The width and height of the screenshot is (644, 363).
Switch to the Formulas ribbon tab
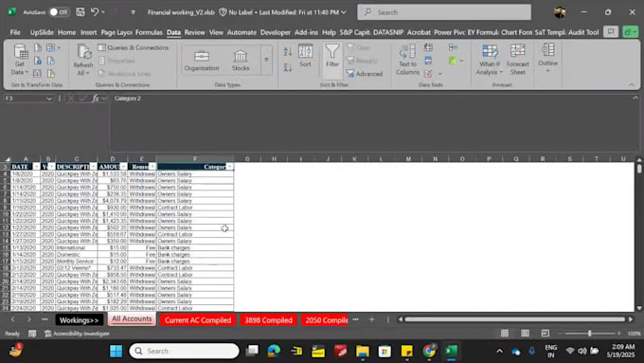[x=149, y=32]
